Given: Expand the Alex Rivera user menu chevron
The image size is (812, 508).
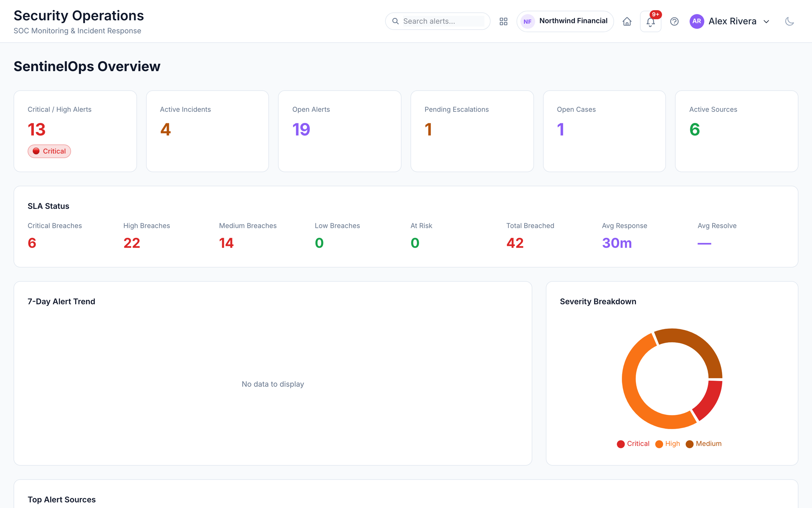Looking at the screenshot, I should [x=766, y=22].
